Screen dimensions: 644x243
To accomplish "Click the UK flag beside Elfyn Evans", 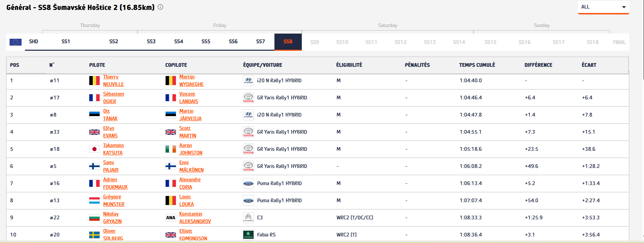I will (94, 132).
